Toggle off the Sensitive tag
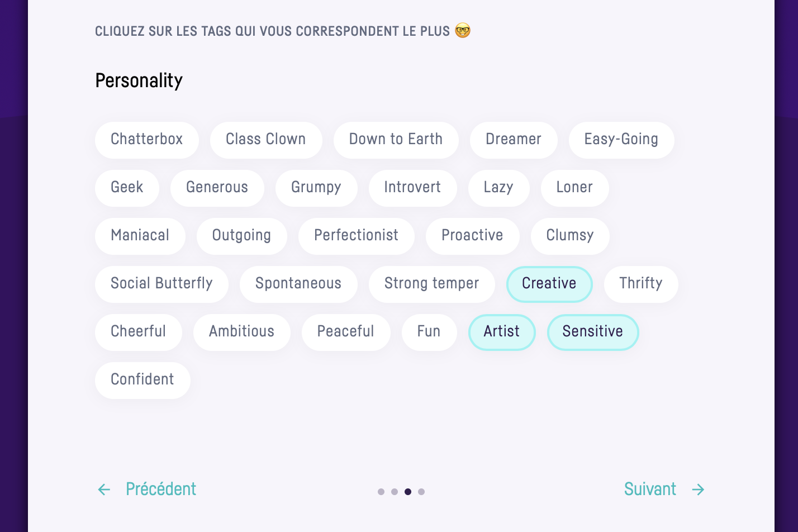Viewport: 798px width, 532px height. (x=592, y=332)
